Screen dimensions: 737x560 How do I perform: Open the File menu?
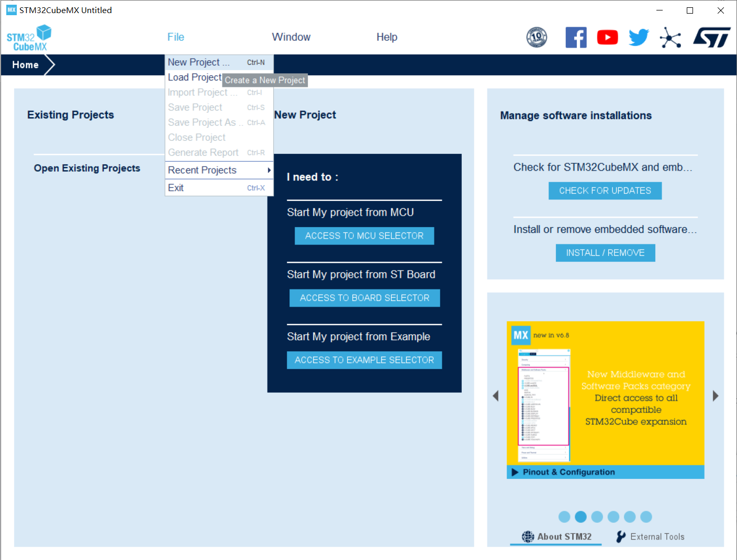(176, 37)
